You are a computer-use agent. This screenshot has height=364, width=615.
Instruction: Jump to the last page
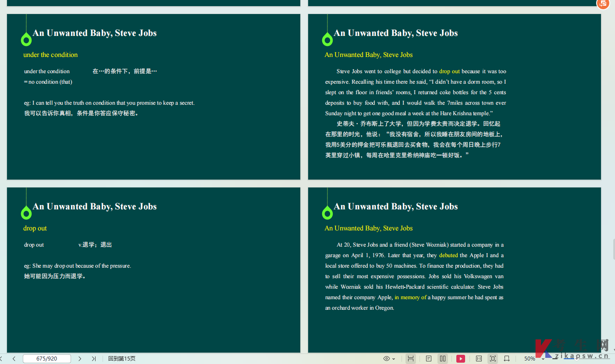(x=94, y=359)
